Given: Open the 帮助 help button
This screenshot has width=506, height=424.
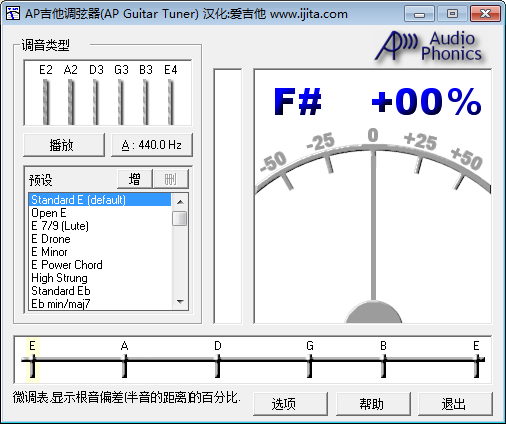Looking at the screenshot, I should pyautogui.click(x=373, y=404).
